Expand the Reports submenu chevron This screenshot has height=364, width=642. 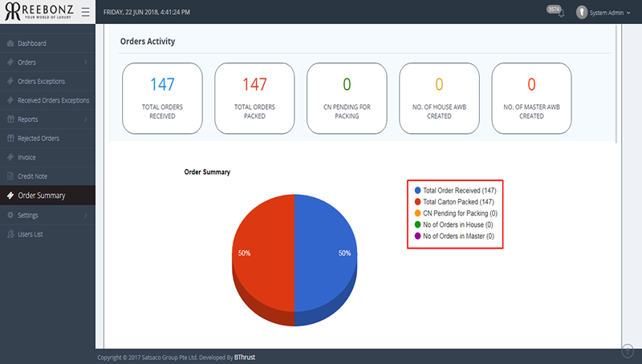pyautogui.click(x=86, y=119)
